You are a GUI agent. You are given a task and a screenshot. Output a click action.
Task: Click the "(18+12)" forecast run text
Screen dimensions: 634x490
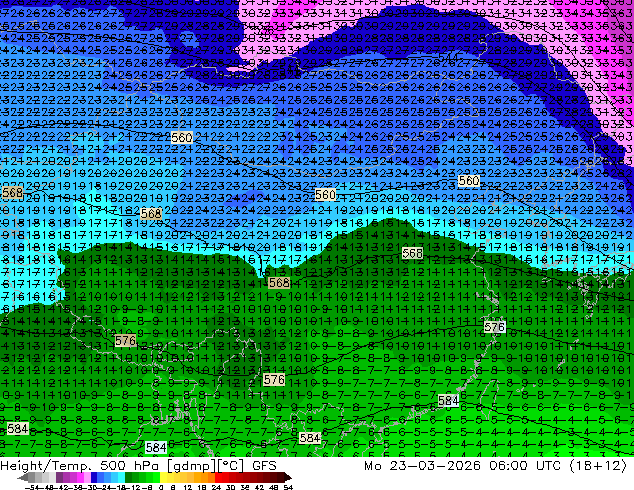(x=598, y=466)
